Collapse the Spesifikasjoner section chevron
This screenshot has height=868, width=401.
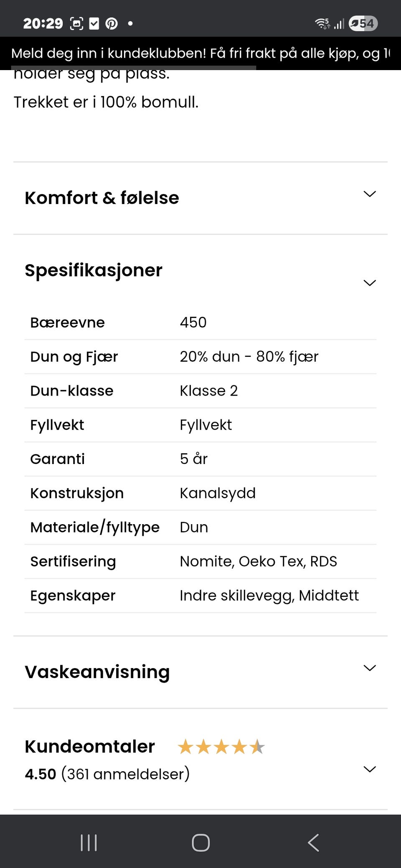[x=370, y=283]
